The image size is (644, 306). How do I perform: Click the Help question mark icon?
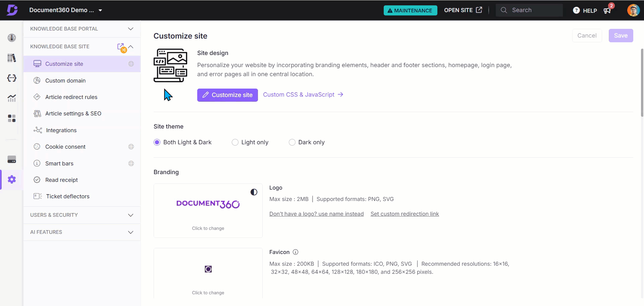coord(576,10)
